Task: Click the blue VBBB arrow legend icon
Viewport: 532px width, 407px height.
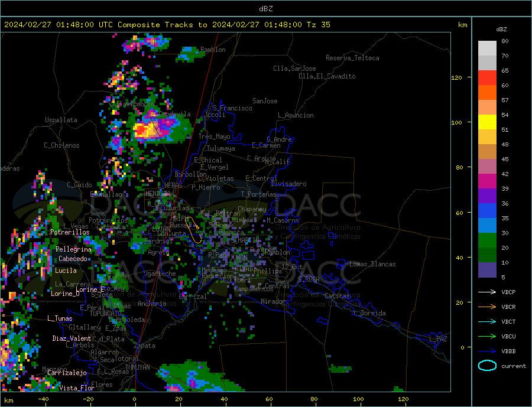Action: tap(487, 351)
